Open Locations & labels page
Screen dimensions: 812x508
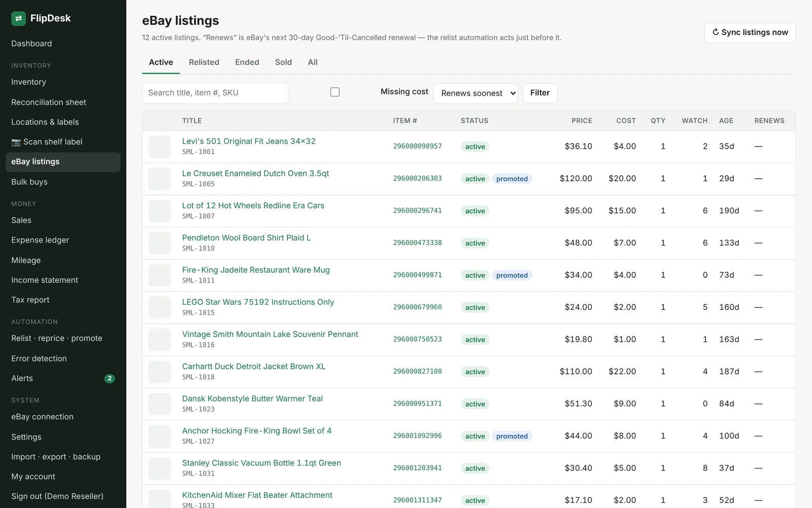coord(63,122)
